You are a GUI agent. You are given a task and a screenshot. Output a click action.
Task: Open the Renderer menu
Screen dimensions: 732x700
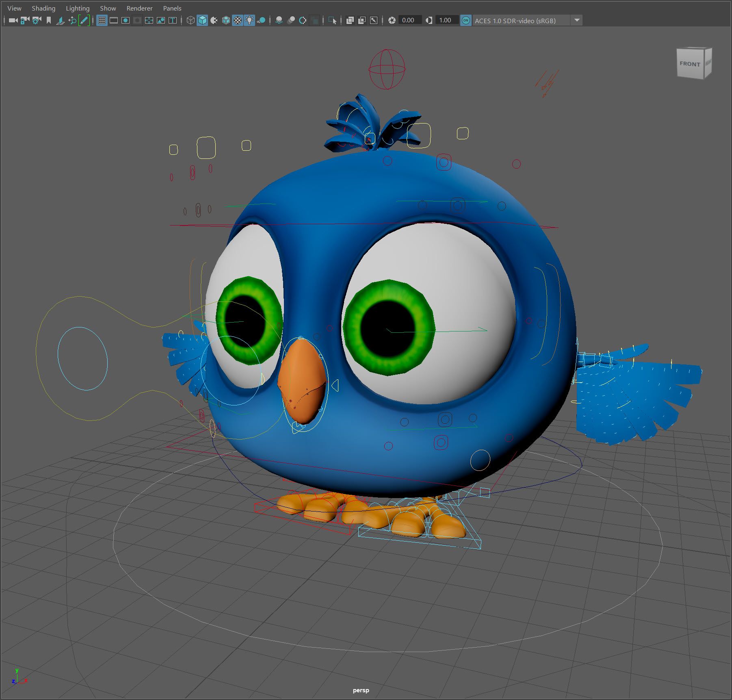point(139,8)
